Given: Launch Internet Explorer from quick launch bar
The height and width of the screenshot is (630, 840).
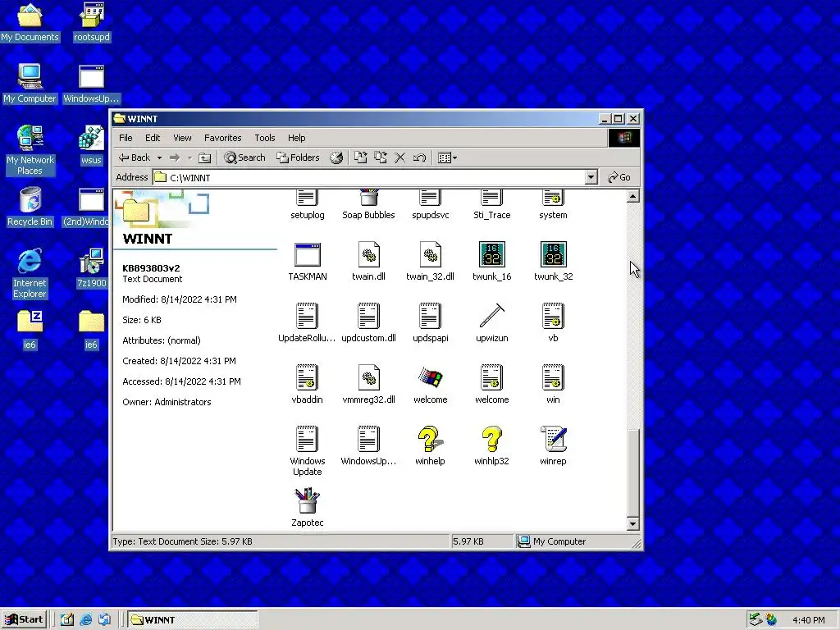Looking at the screenshot, I should (85, 620).
